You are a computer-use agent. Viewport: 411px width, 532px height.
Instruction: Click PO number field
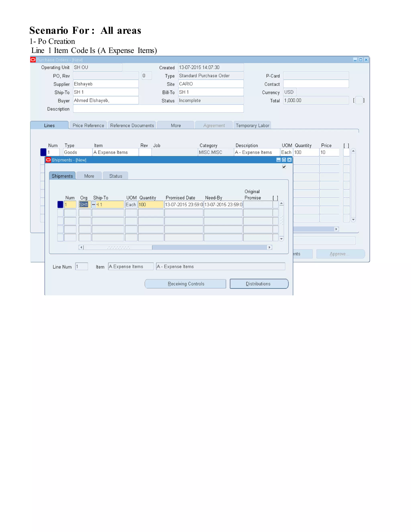click(x=106, y=75)
